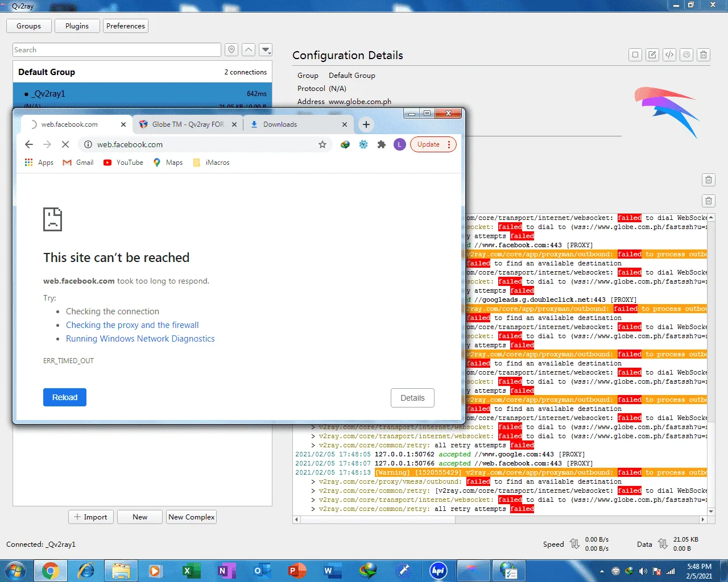Click the lower trash icon above the log
Screen dimensions: 728x582
(x=709, y=201)
